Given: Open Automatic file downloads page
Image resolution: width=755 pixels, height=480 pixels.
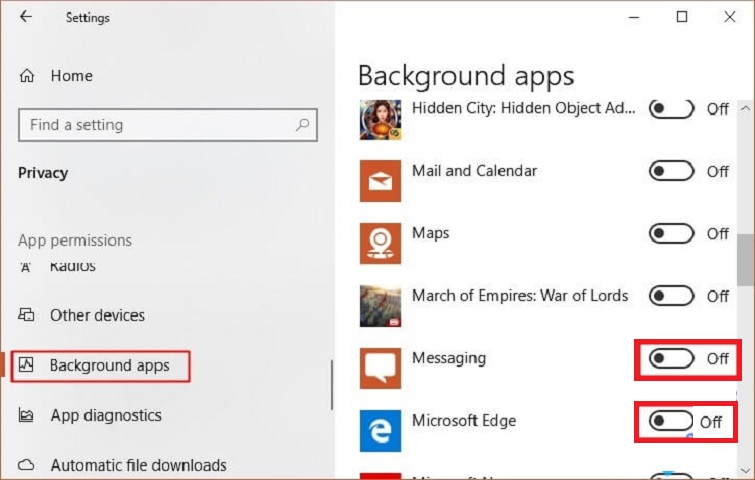Looking at the screenshot, I should [x=138, y=465].
